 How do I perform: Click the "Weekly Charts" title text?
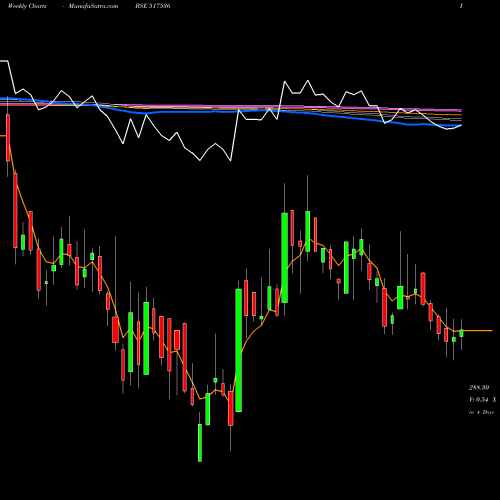27,6
